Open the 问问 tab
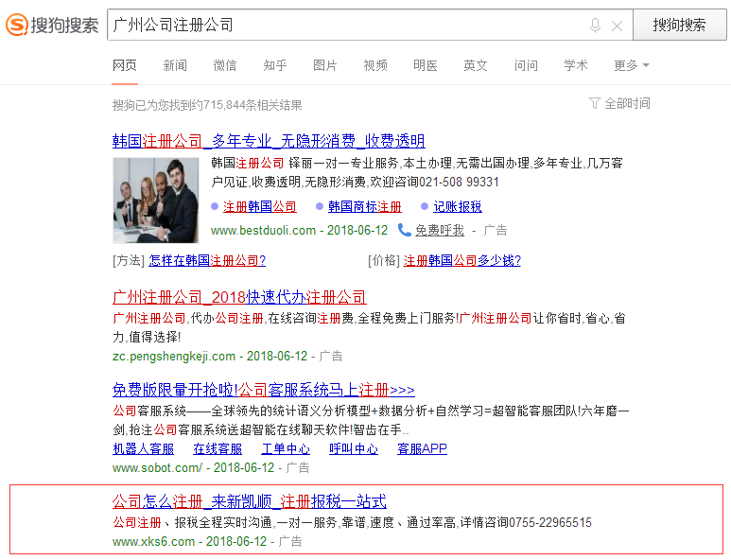Screen dimensions: 731x560 tap(526, 65)
